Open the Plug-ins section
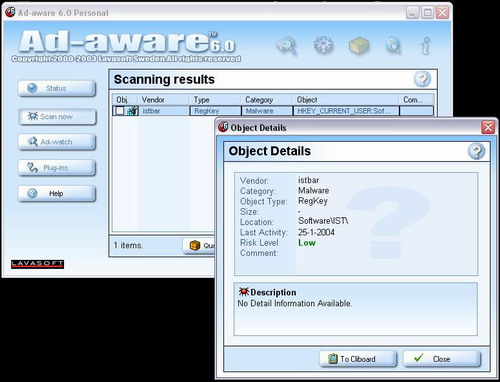500x382 pixels. point(57,168)
